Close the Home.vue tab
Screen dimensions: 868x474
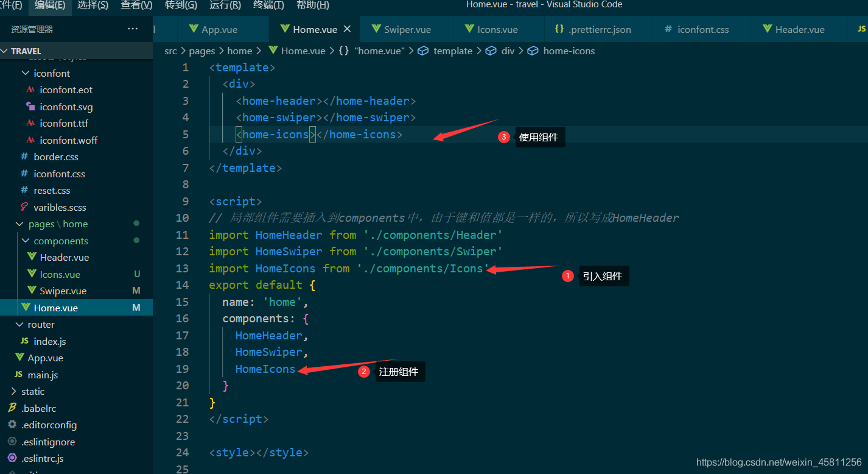tap(348, 29)
